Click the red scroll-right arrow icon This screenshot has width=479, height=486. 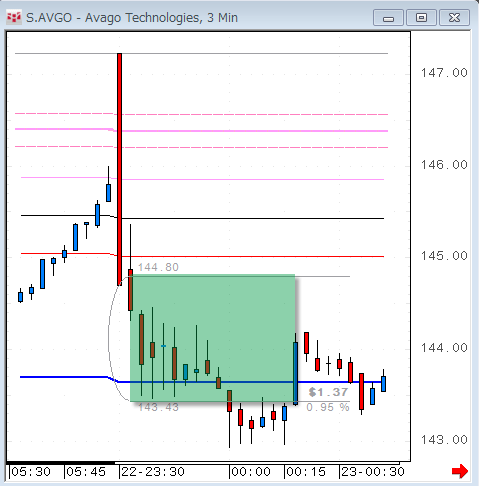pos(460,471)
